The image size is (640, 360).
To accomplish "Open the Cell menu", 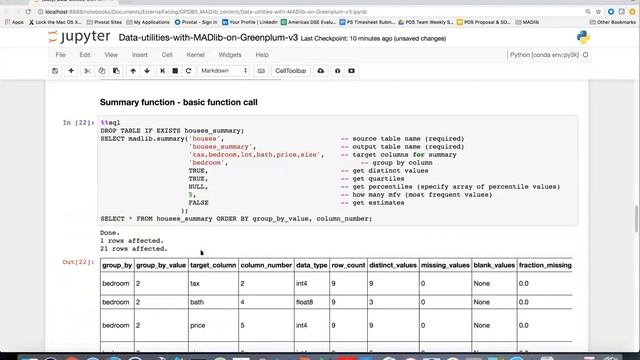I will point(167,55).
